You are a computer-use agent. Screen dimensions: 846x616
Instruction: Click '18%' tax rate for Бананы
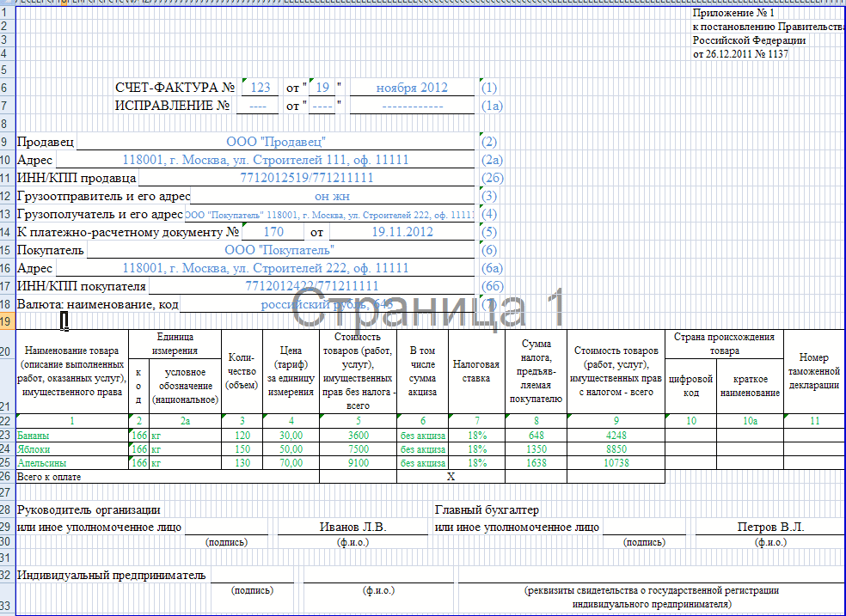(x=477, y=435)
